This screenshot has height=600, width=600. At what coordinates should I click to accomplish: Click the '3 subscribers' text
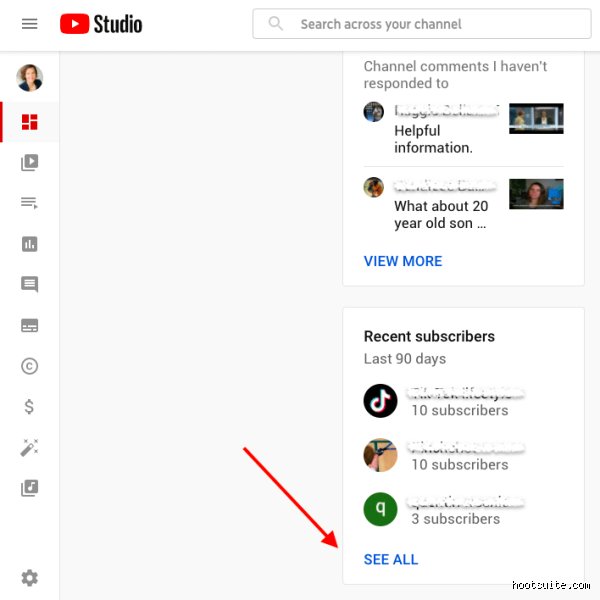coord(456,519)
